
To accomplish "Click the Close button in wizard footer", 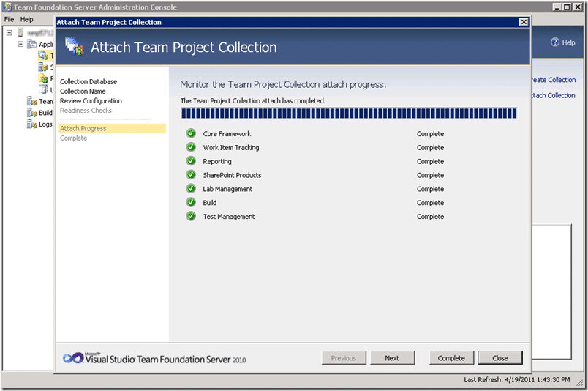I will (500, 358).
